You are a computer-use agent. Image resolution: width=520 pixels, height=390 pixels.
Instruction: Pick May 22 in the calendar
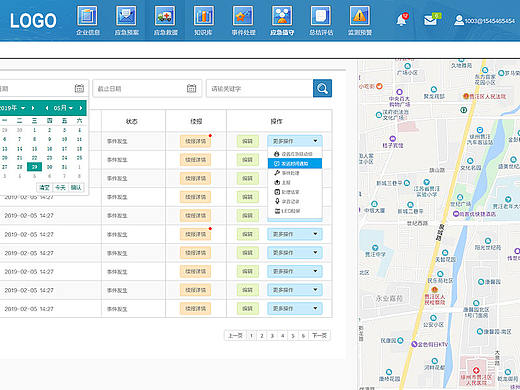[34, 158]
